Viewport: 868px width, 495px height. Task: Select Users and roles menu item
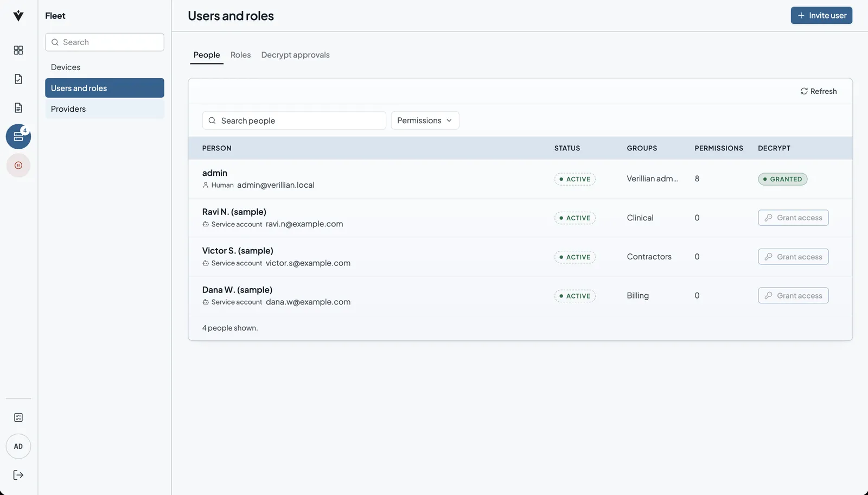click(105, 88)
